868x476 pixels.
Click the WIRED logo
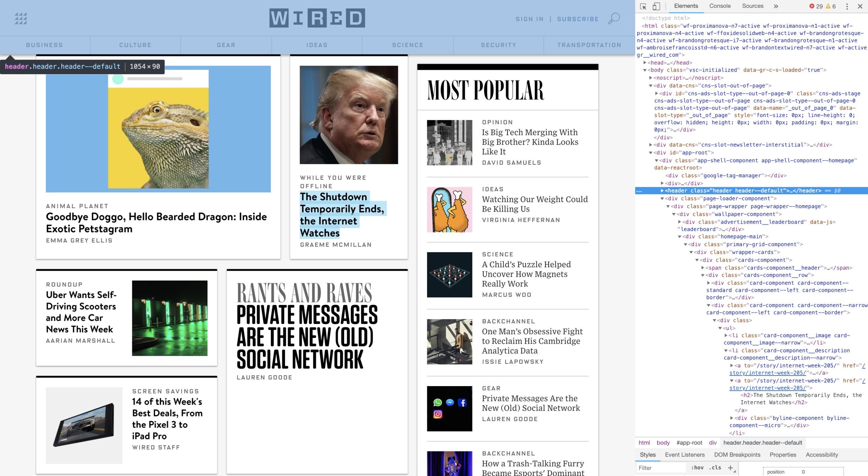[317, 18]
